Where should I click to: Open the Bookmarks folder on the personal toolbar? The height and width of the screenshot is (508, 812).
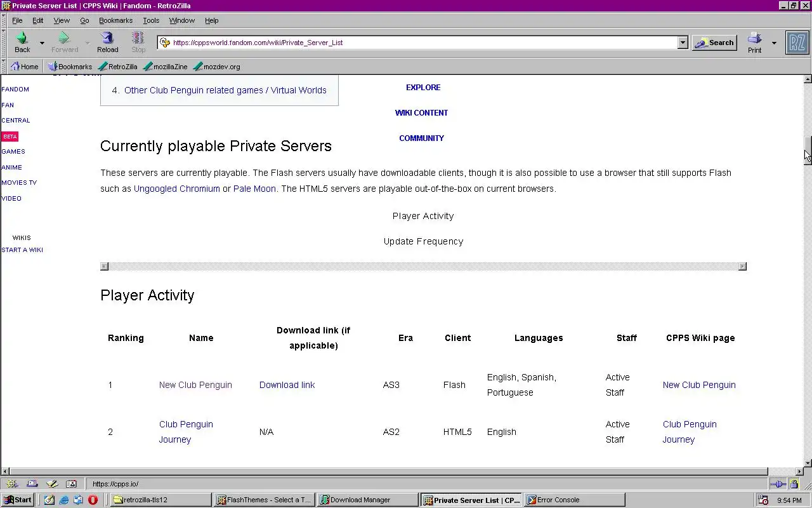pyautogui.click(x=70, y=66)
